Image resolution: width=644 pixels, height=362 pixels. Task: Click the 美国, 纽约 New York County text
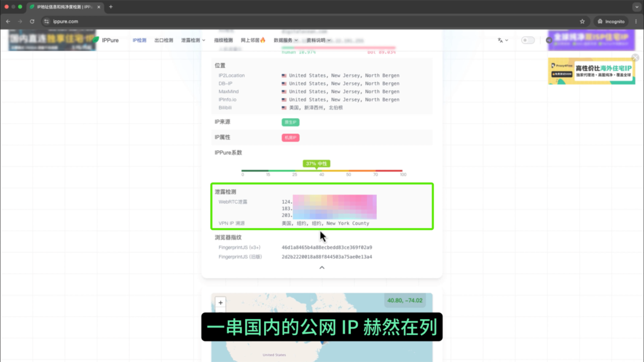click(x=325, y=223)
